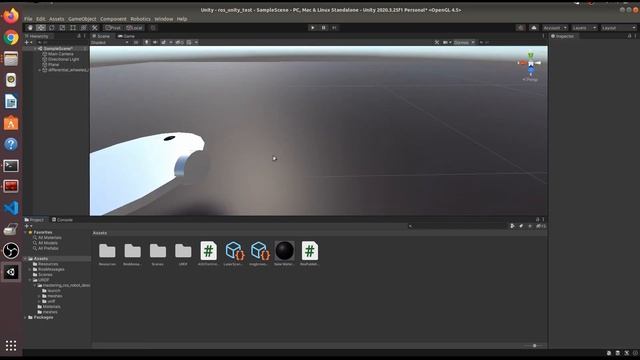Toggle 2D view in Scene toolbar
The image size is (640, 360).
tap(136, 42)
